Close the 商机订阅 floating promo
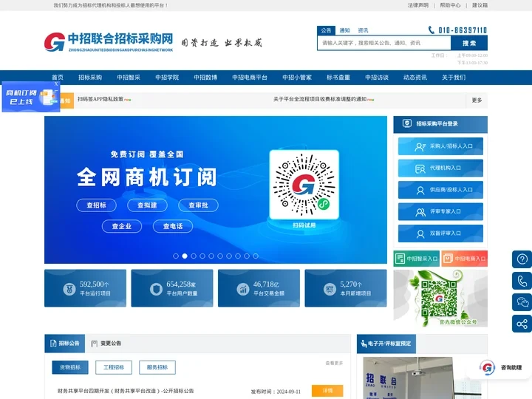This screenshot has height=399, width=532. (56, 83)
